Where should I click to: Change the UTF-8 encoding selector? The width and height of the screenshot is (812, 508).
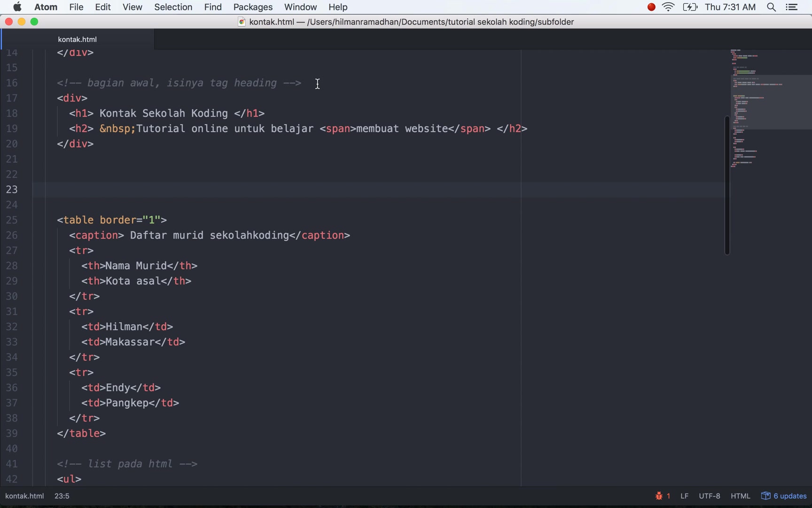click(709, 496)
